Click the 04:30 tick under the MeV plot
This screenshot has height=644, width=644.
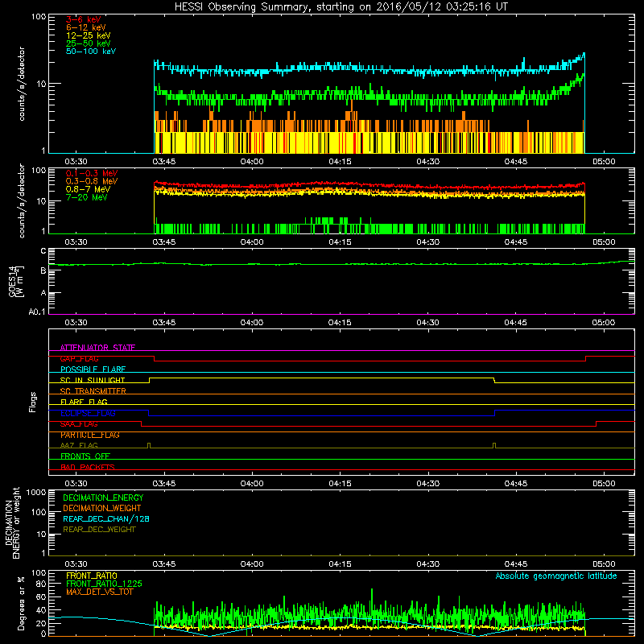428,242
